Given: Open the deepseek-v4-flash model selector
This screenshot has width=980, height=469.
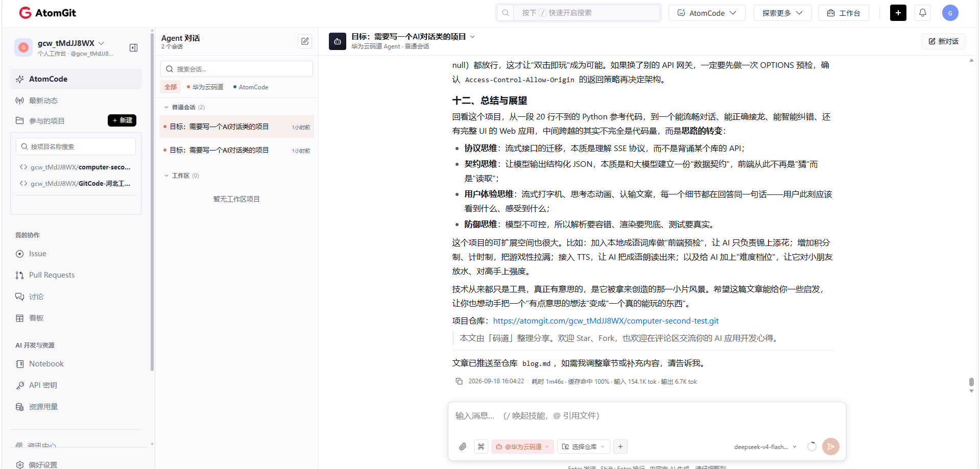Looking at the screenshot, I should pos(765,447).
